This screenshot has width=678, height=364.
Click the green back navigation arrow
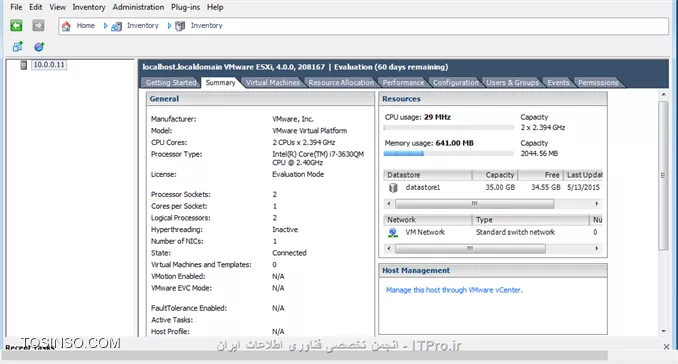coord(16,26)
